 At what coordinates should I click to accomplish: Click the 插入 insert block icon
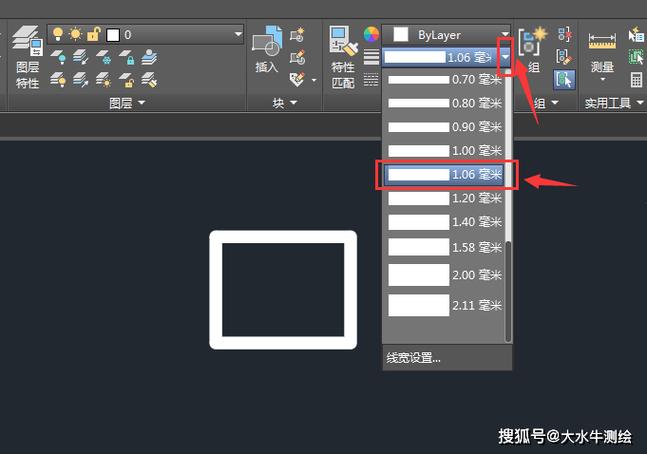point(266,48)
